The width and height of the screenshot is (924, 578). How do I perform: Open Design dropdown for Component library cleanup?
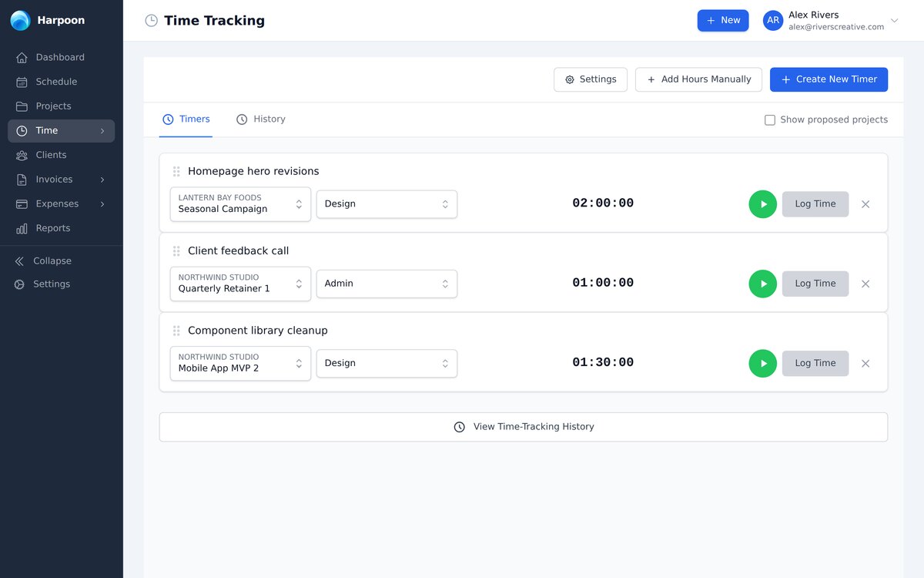(x=387, y=363)
